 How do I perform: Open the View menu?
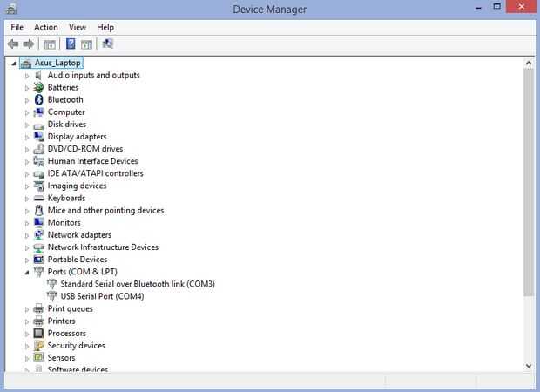click(78, 27)
